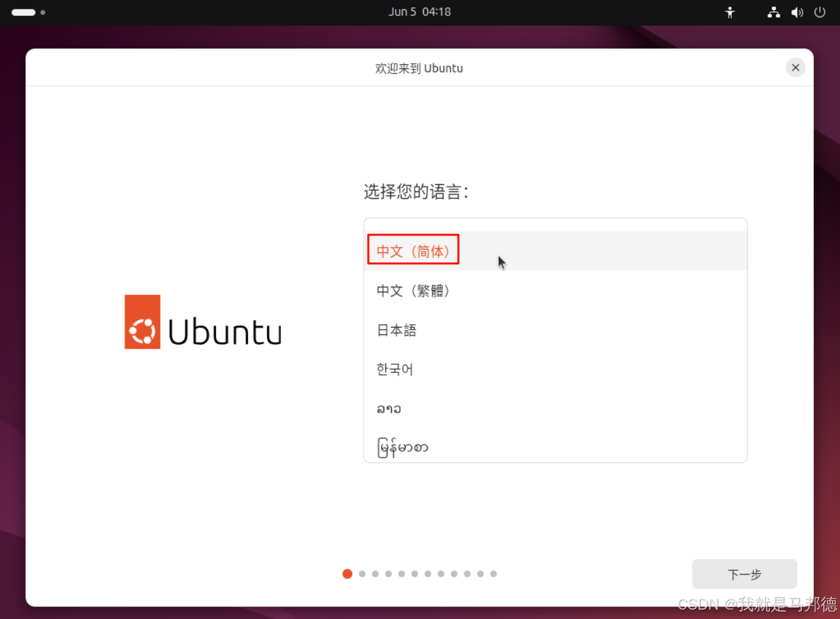
Task: Choose 한국어 from the language list
Action: point(555,369)
